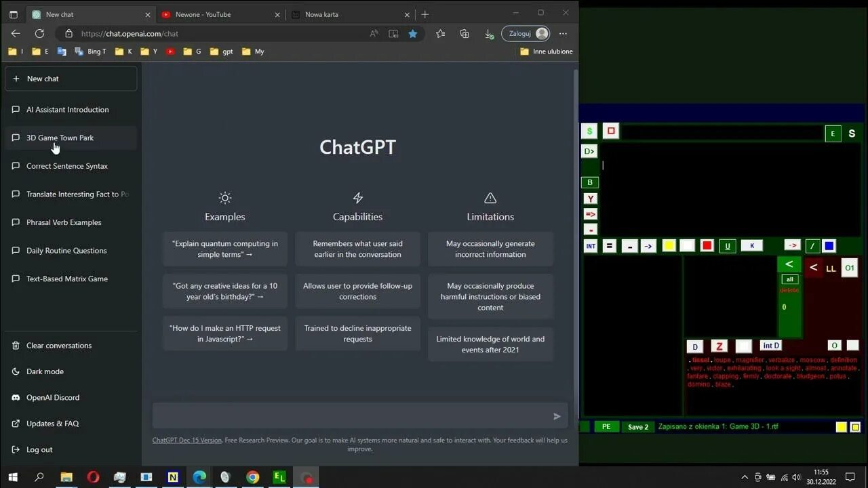Click the red => arrow button

point(590,214)
